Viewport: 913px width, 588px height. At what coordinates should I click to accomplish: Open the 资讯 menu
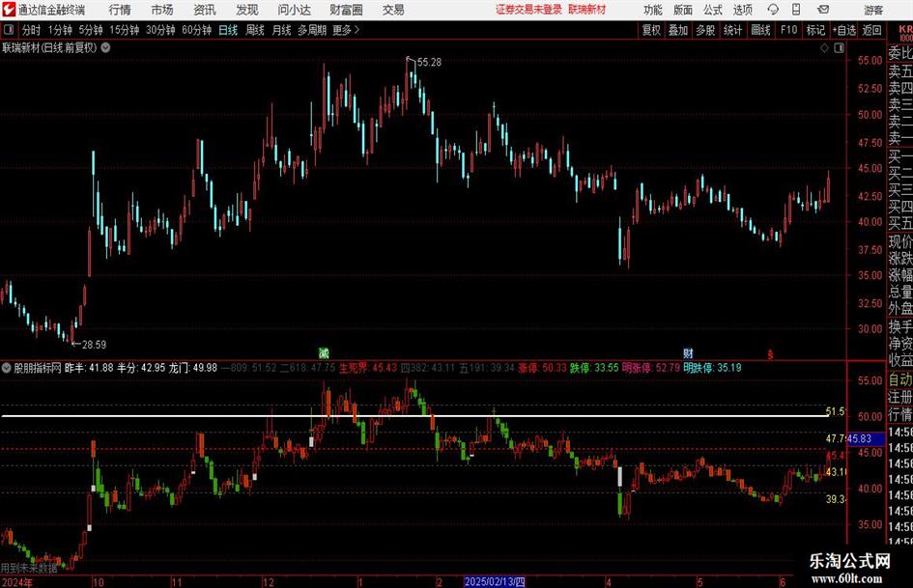tap(205, 10)
